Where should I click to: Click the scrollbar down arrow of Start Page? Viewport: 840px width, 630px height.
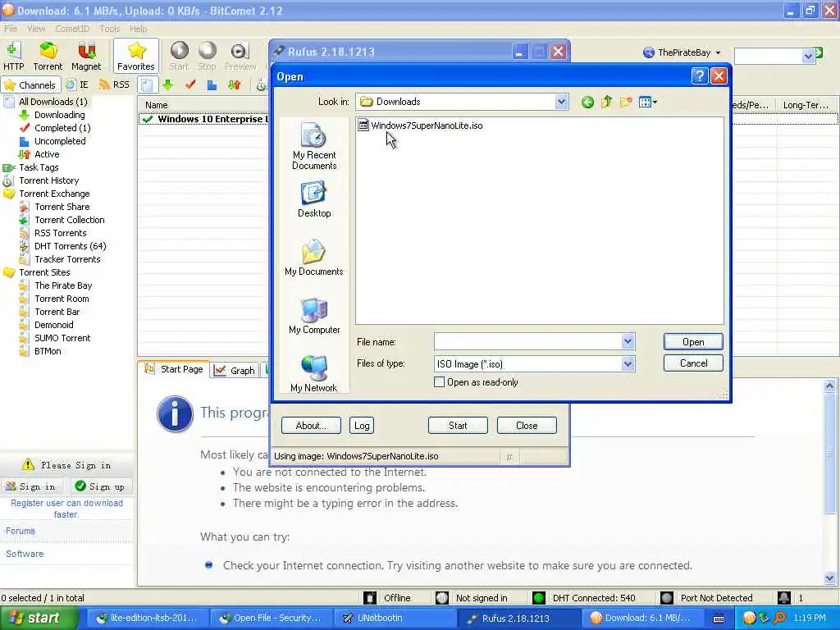[x=829, y=578]
